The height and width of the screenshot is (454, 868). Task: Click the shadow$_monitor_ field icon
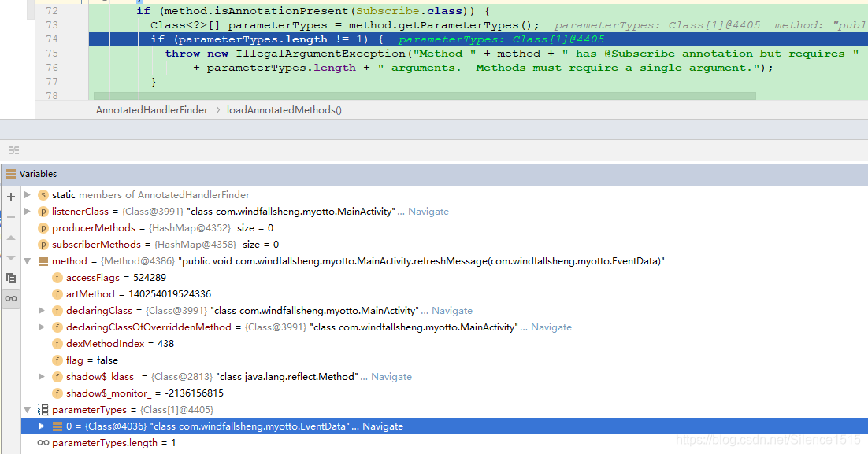pos(57,393)
